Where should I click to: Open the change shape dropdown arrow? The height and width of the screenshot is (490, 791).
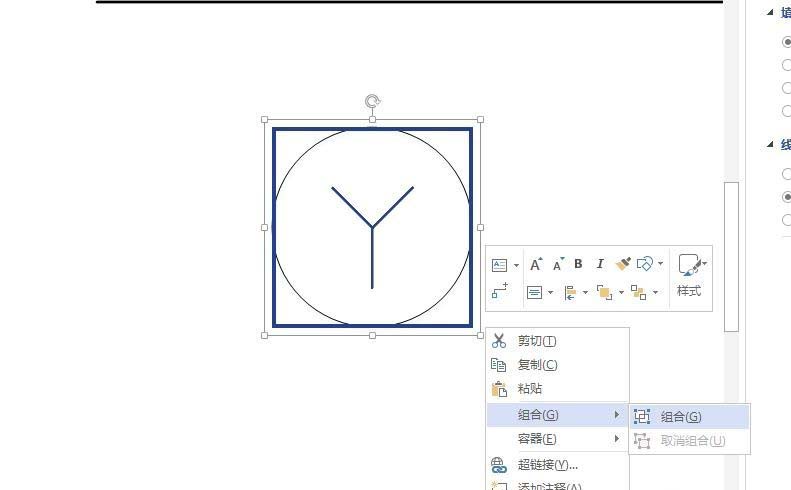[660, 263]
